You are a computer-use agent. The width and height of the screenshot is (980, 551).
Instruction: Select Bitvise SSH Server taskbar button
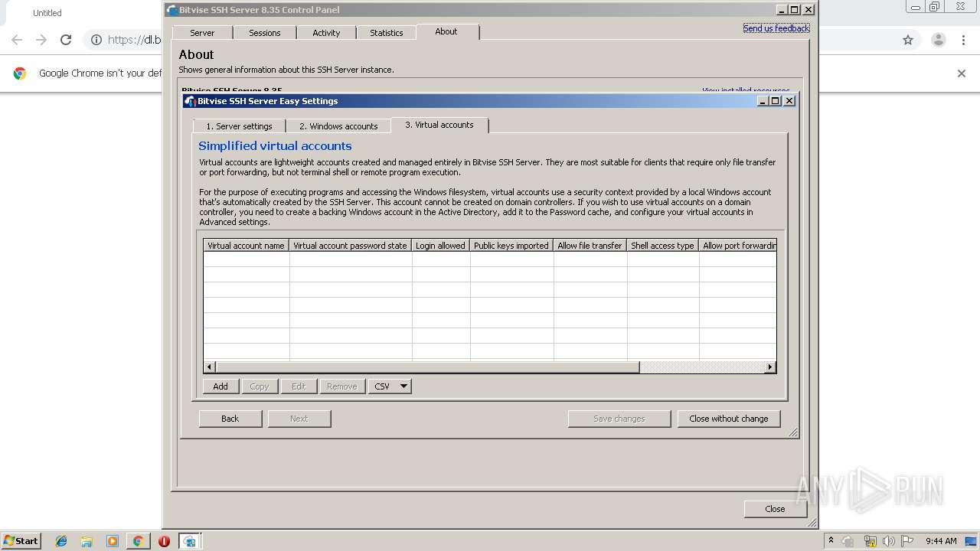pos(190,541)
